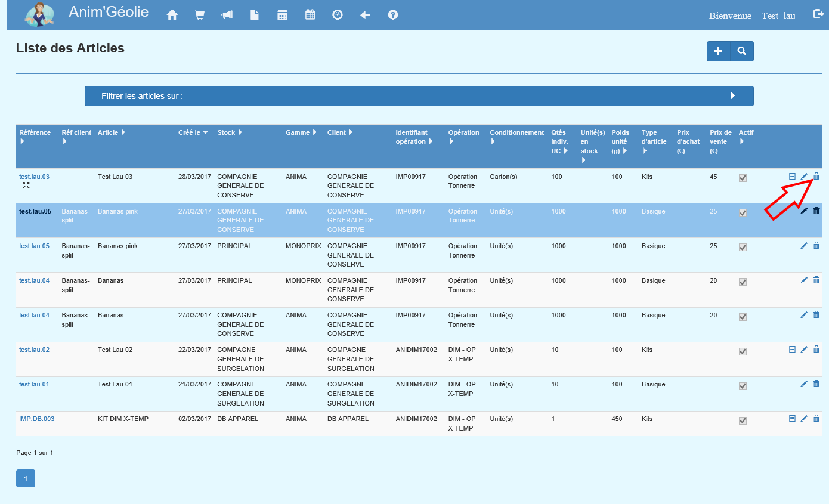Add a new article with plus button
Screen dimensions: 829x504
pyautogui.click(x=718, y=51)
